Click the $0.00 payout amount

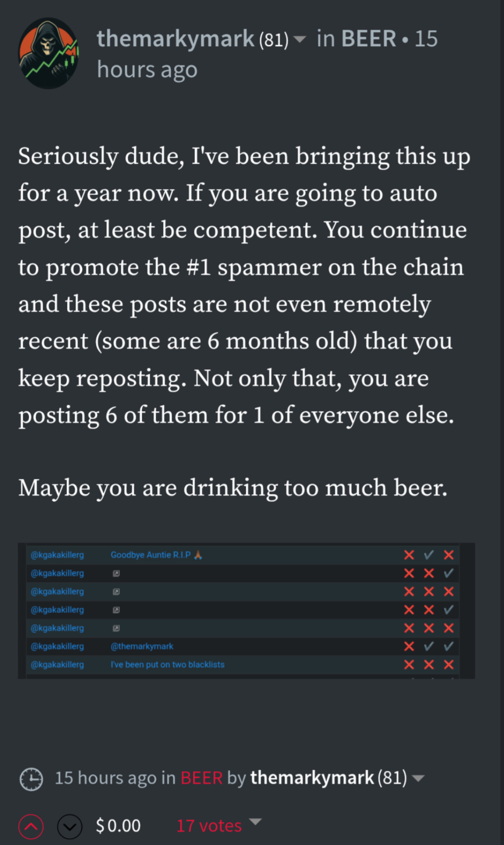click(118, 826)
